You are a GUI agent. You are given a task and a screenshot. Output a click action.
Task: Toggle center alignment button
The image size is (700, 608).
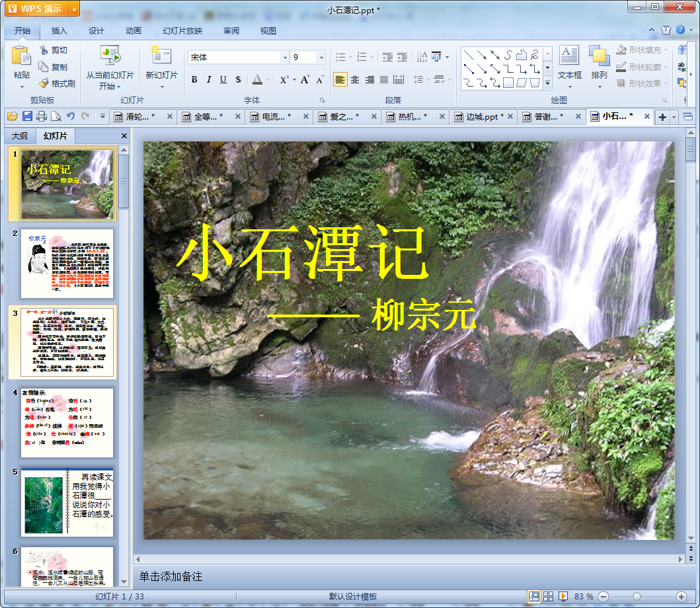(355, 80)
